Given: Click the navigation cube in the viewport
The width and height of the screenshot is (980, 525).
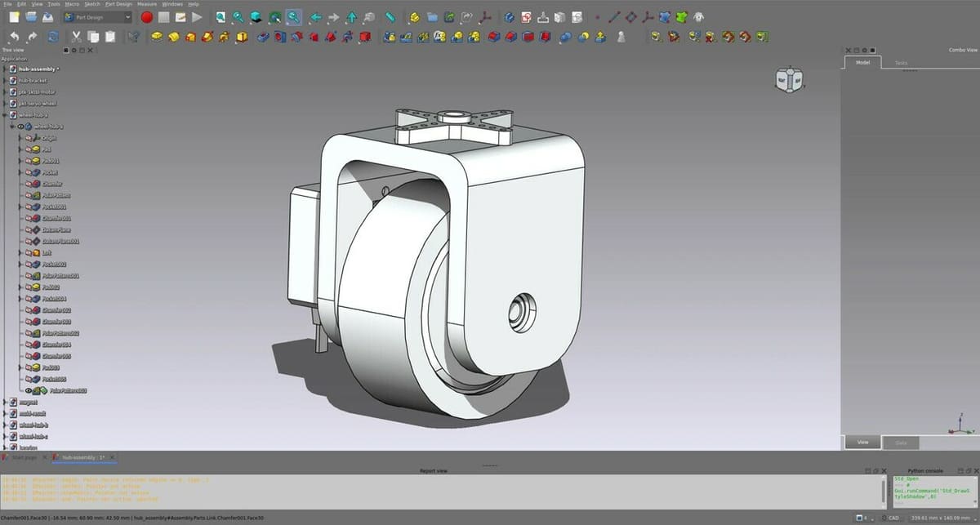Looking at the screenshot, I should click(x=789, y=79).
